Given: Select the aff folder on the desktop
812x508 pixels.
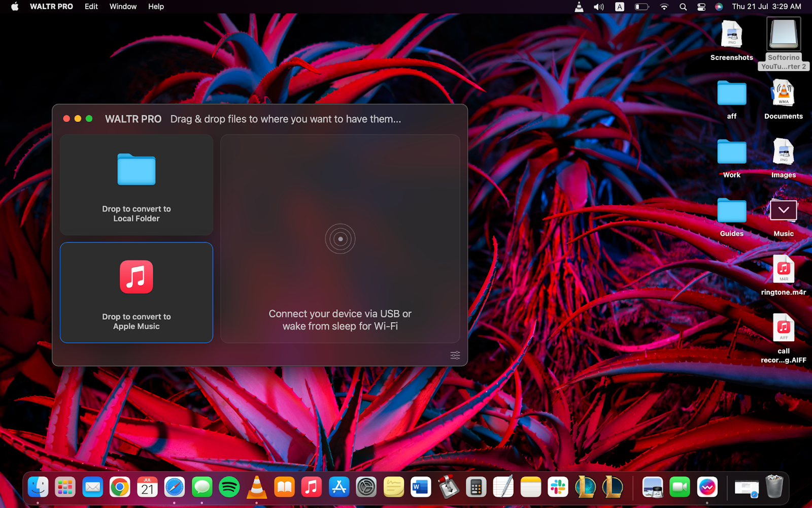Looking at the screenshot, I should pos(732,100).
